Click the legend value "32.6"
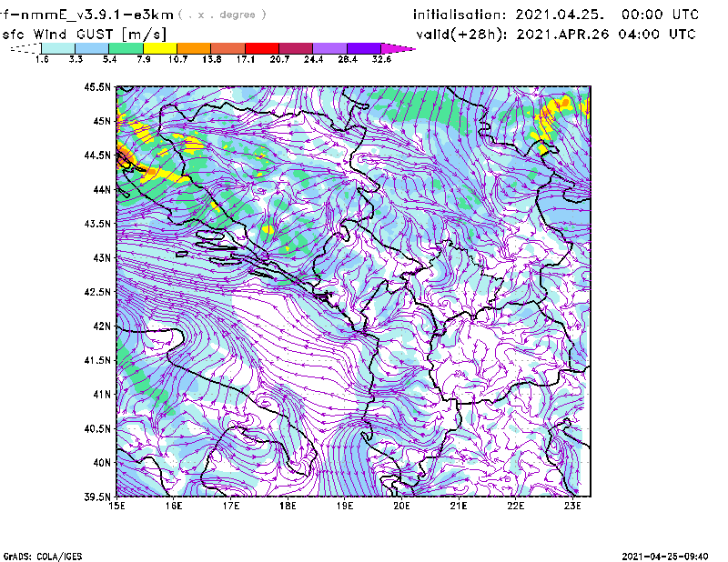728x562 pixels. tap(381, 59)
